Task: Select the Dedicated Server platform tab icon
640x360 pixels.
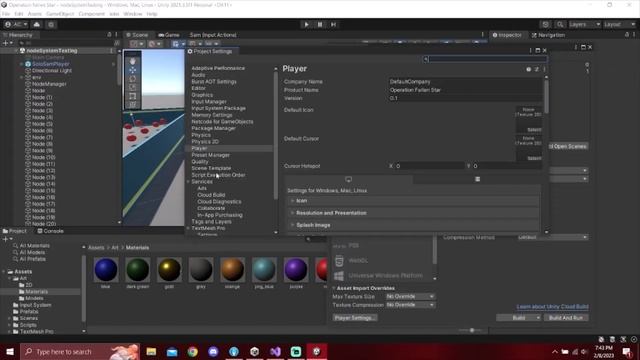Action: tap(477, 179)
